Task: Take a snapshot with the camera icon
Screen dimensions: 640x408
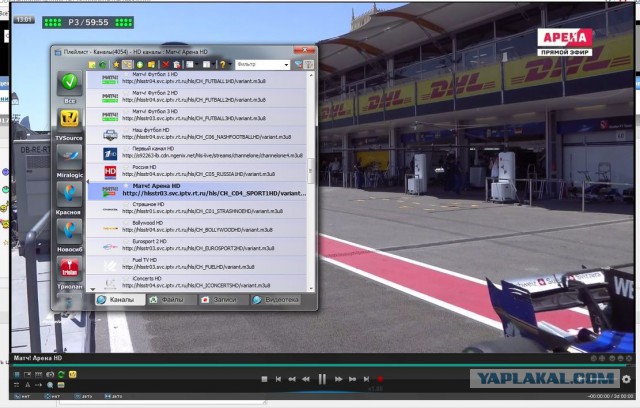Action: click(x=50, y=374)
